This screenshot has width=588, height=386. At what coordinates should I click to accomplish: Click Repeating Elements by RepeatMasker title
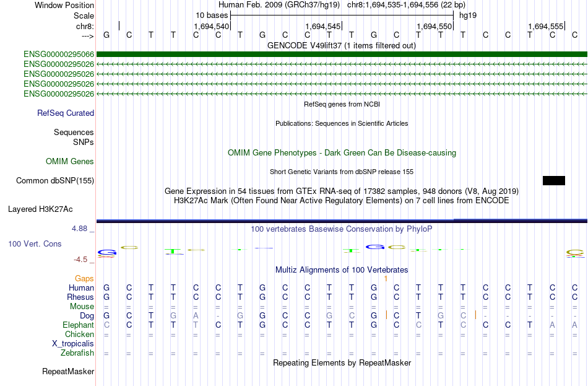click(x=342, y=363)
